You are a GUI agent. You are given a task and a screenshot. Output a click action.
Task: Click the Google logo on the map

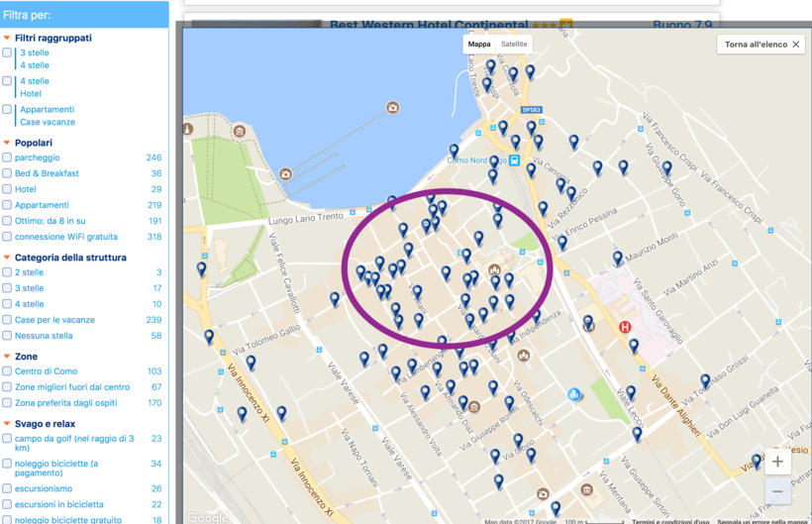pyautogui.click(x=207, y=517)
